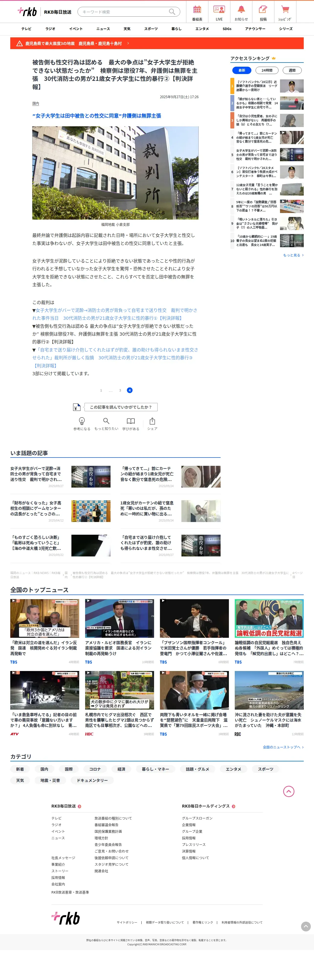Click arrow icon next to RKB毎日ホールディングス heading
Image resolution: width=314 pixels, height=980 pixels.
234,807
